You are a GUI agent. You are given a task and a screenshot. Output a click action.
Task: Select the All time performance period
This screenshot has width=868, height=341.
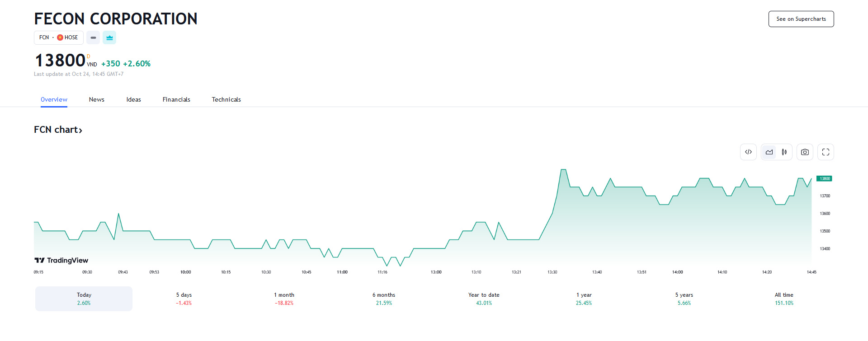coord(784,299)
